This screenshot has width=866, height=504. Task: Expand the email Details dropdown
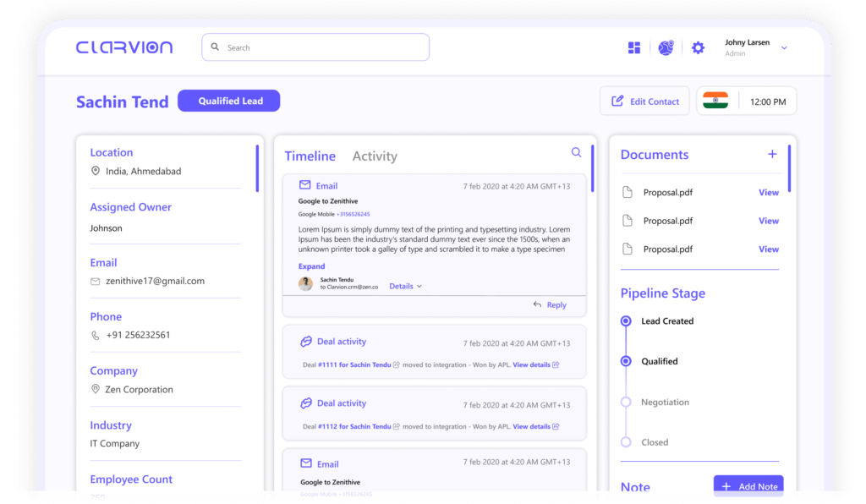[x=405, y=287]
